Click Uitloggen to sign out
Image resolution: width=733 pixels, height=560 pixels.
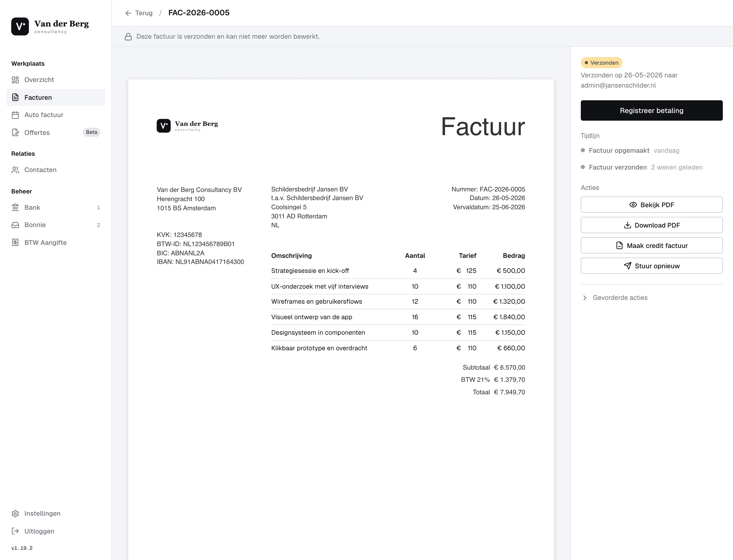[56, 531]
